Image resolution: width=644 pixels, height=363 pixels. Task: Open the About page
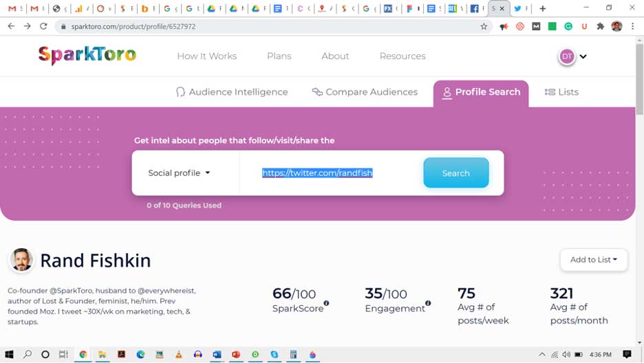pyautogui.click(x=335, y=56)
